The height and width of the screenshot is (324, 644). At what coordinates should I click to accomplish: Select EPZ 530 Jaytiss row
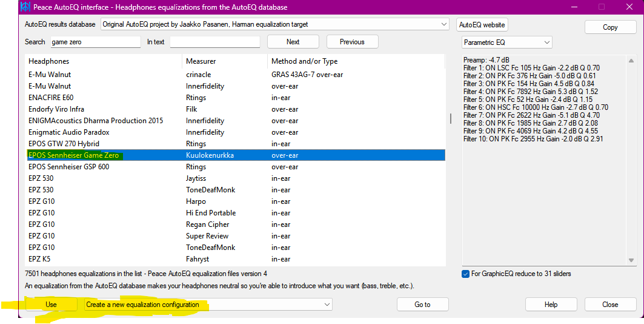click(235, 178)
